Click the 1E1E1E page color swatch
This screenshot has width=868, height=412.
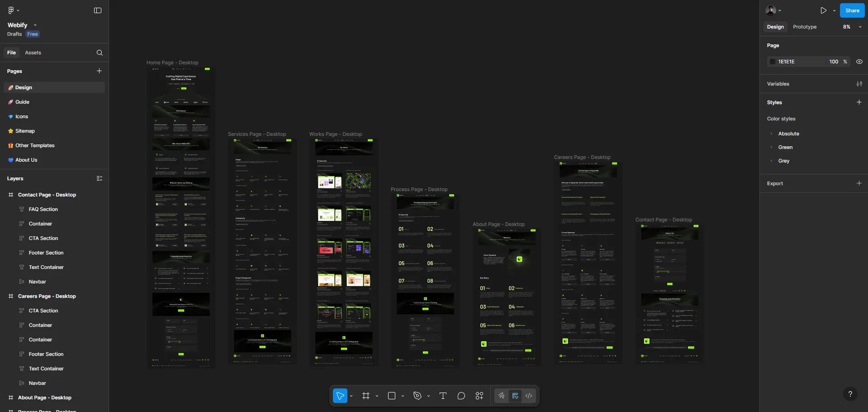[772, 62]
